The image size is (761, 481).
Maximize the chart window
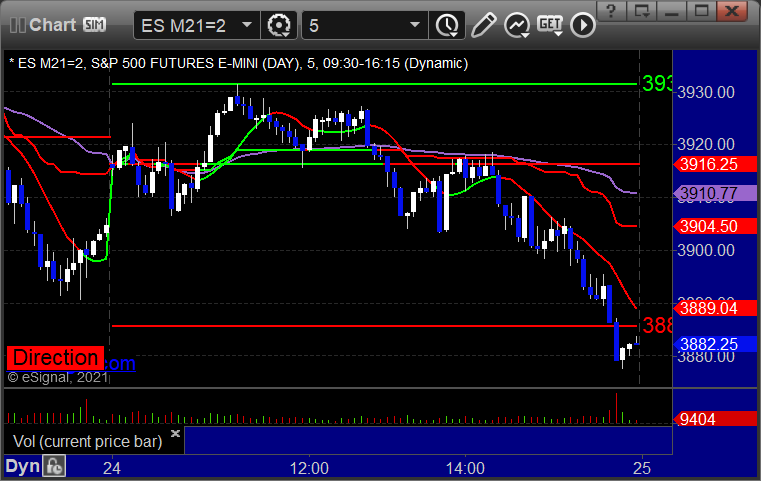tap(702, 10)
